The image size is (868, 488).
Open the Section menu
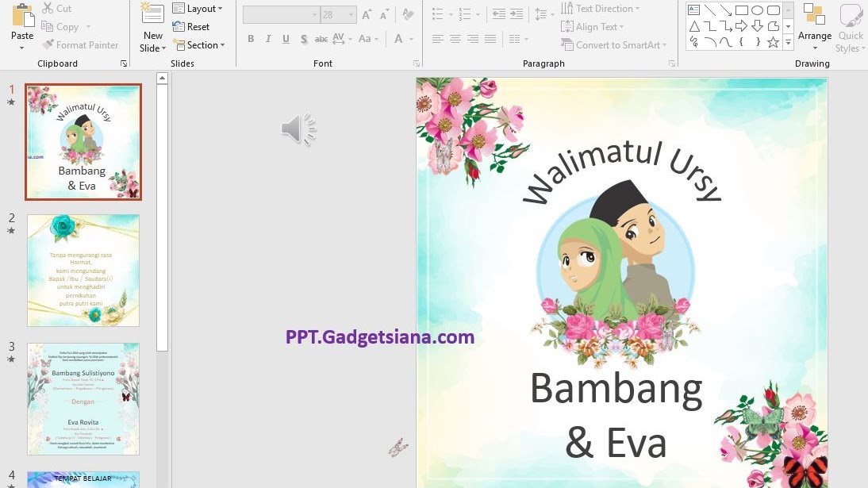[200, 45]
